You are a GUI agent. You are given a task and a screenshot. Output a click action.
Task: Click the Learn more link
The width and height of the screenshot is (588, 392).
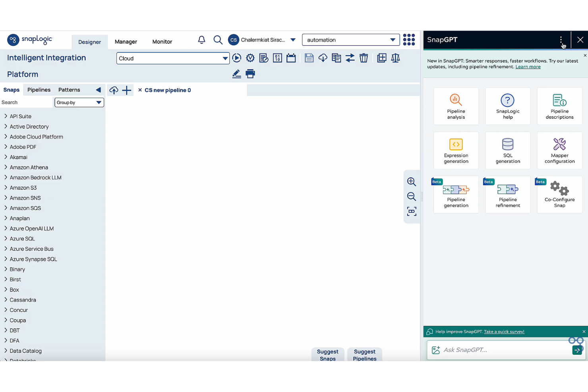pyautogui.click(x=528, y=67)
